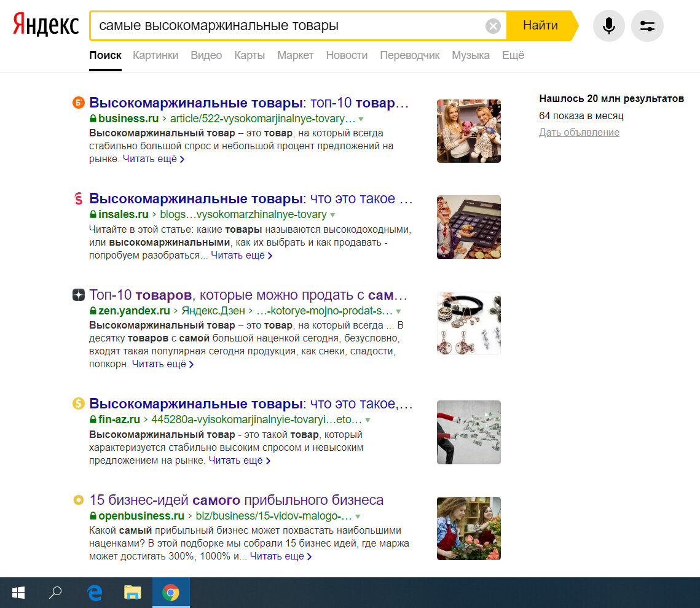This screenshot has width=700, height=608.
Task: Open '15 бизнес-идей самого прибыльного бизнеса'
Action: tap(236, 499)
